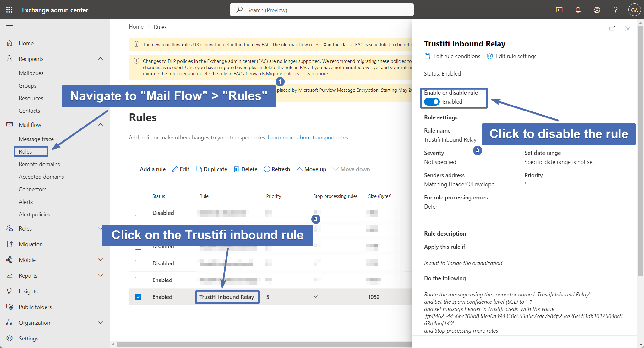Click the Stop processing rules column header

(335, 196)
